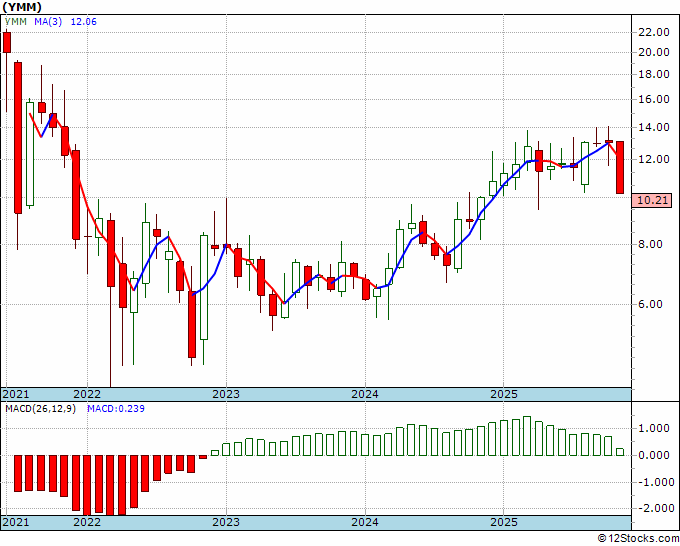The image size is (680, 546).
Task: Click the 8.00 price axis label
Action: [651, 244]
